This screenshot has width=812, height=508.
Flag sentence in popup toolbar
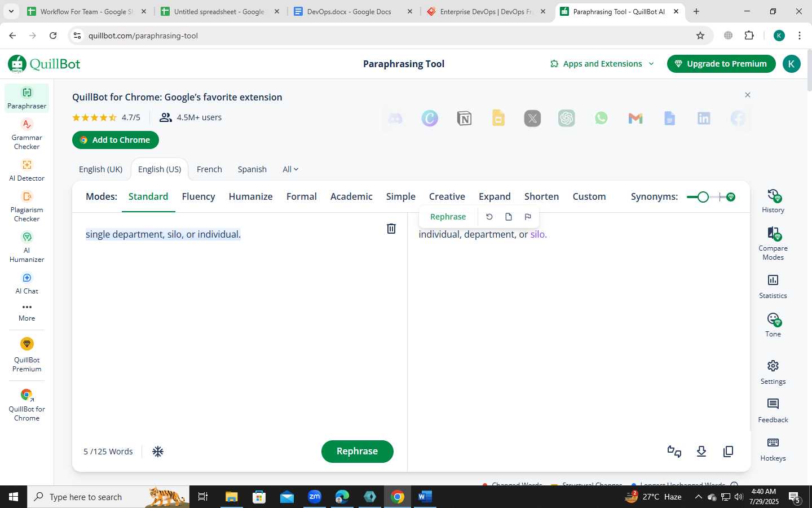(528, 217)
